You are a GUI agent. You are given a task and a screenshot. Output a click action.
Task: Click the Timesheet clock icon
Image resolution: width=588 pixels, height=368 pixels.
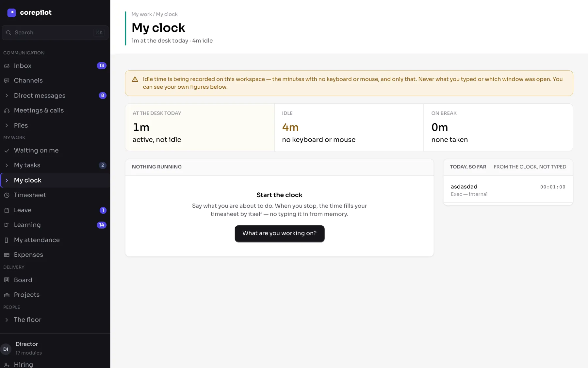click(x=7, y=195)
